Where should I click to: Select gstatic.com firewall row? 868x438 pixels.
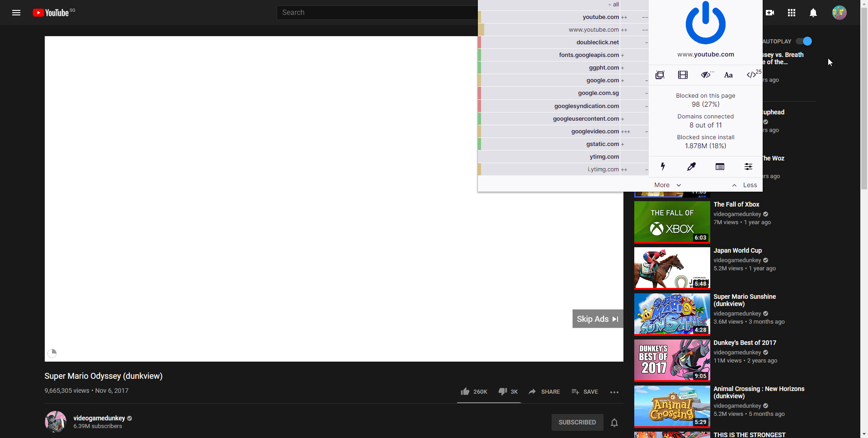click(x=563, y=144)
